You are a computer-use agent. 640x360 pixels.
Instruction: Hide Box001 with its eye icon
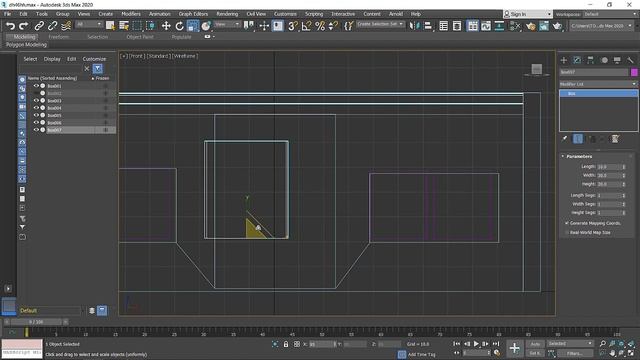click(36, 86)
